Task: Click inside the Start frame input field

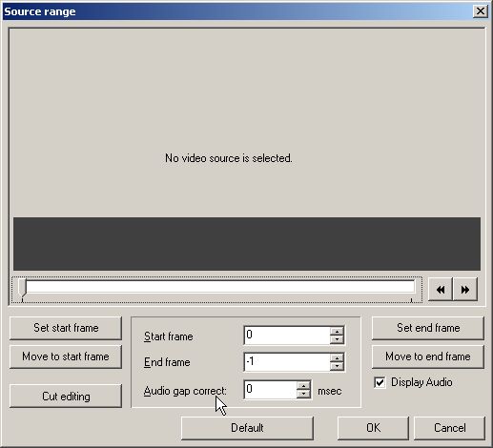Action: pyautogui.click(x=287, y=336)
